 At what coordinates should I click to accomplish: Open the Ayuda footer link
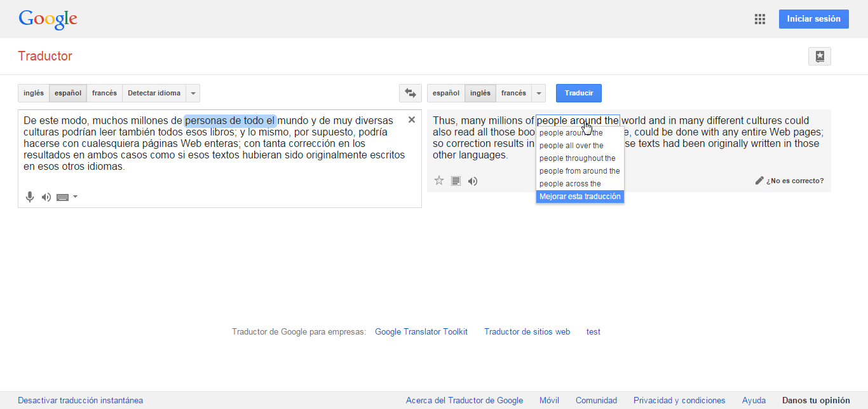[754, 401]
